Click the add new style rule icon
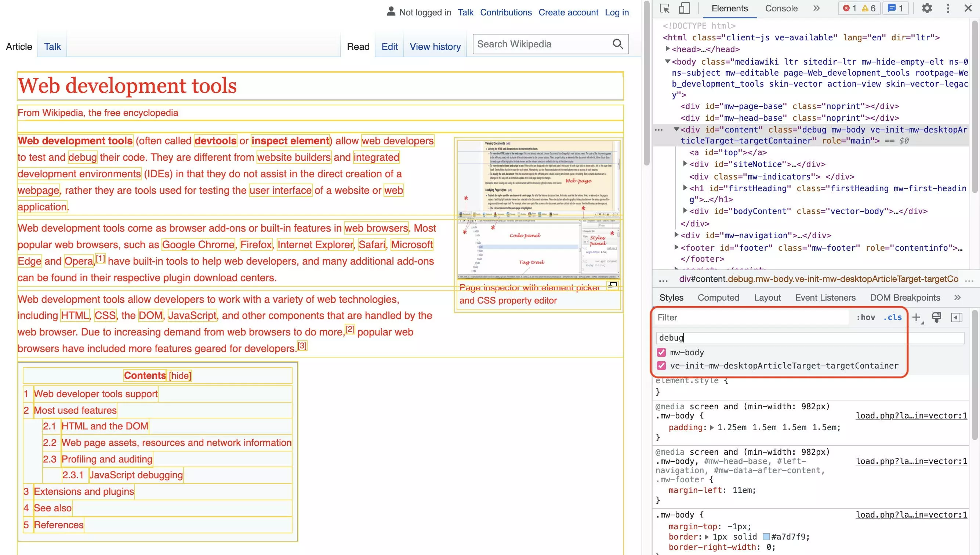The width and height of the screenshot is (980, 555). (x=917, y=317)
